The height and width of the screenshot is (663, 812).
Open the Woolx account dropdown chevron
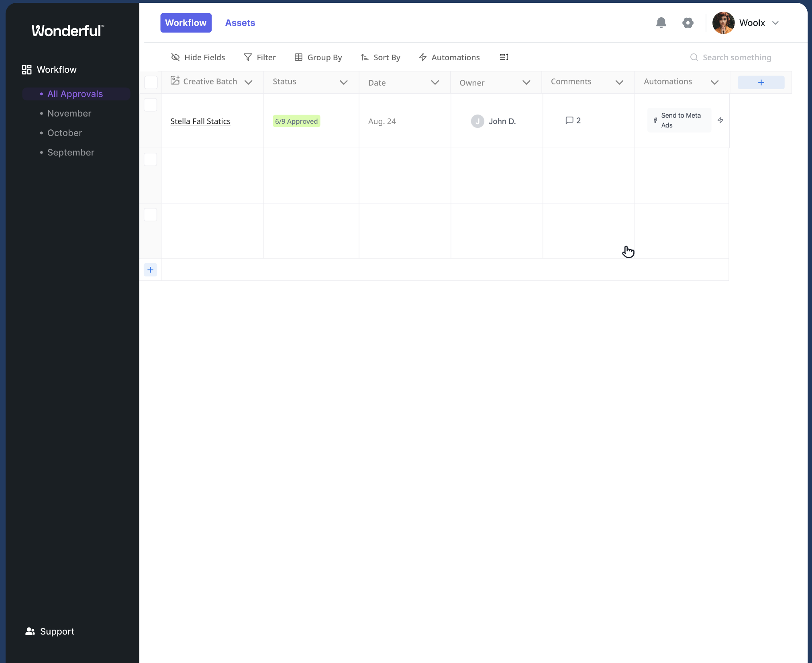tap(775, 23)
